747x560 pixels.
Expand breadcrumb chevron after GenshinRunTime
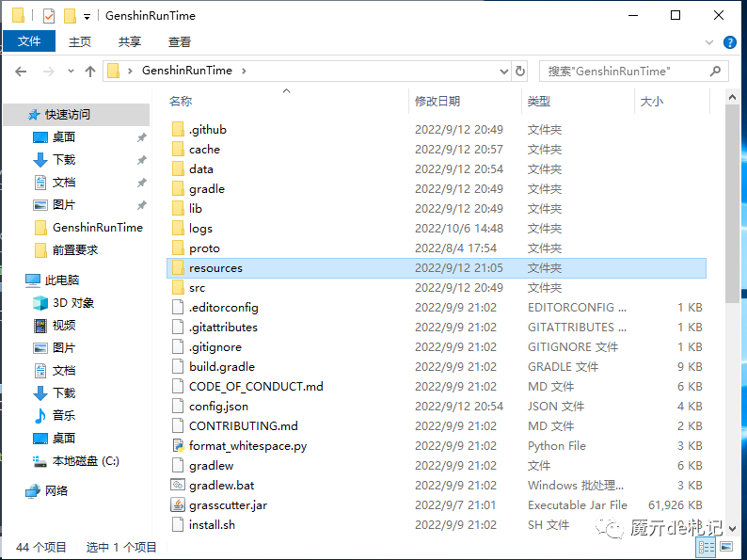244,71
